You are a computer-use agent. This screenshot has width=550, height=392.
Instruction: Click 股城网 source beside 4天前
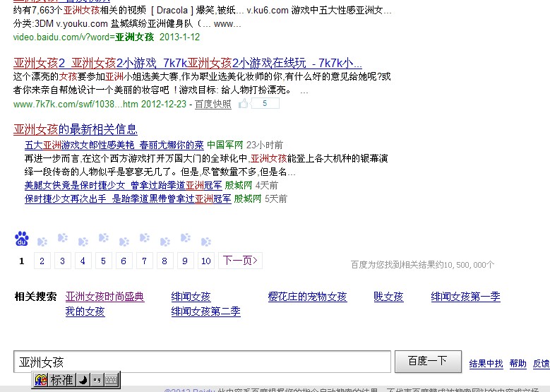239,185
